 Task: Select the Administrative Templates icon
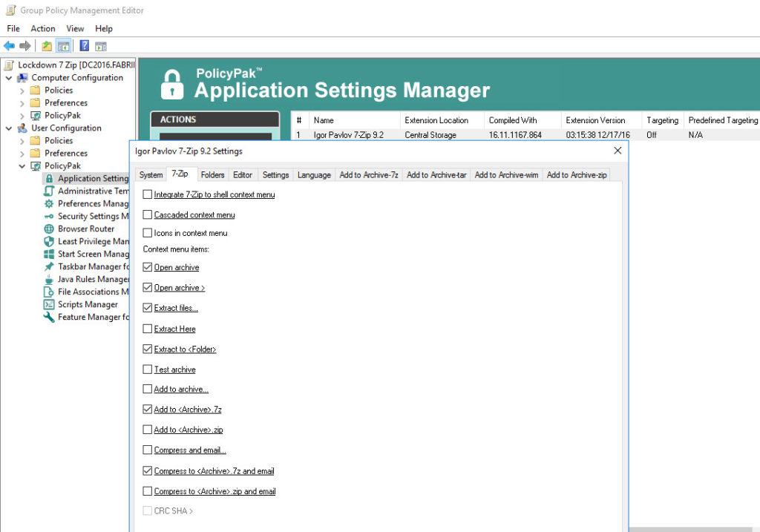49,191
